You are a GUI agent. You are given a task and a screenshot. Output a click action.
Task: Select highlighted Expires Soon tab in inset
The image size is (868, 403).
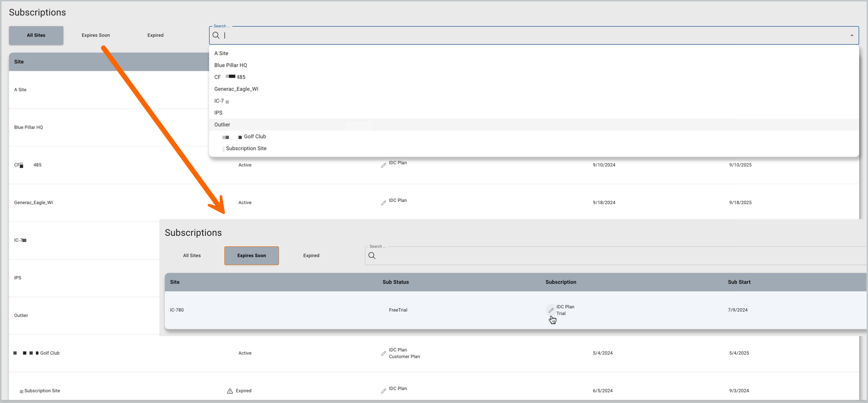(x=252, y=256)
